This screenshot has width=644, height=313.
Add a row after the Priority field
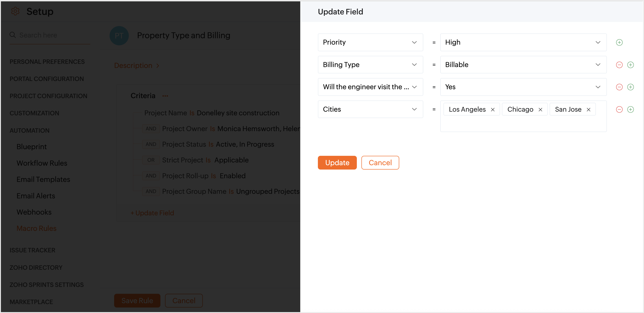tap(619, 42)
